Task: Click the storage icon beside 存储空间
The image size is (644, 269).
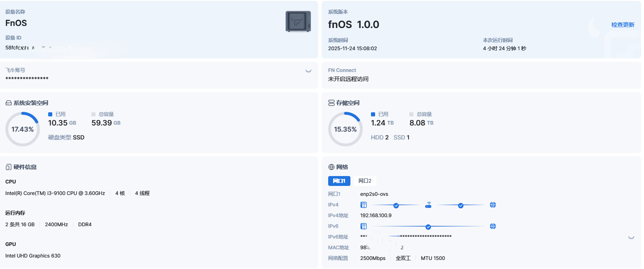Action: point(331,103)
